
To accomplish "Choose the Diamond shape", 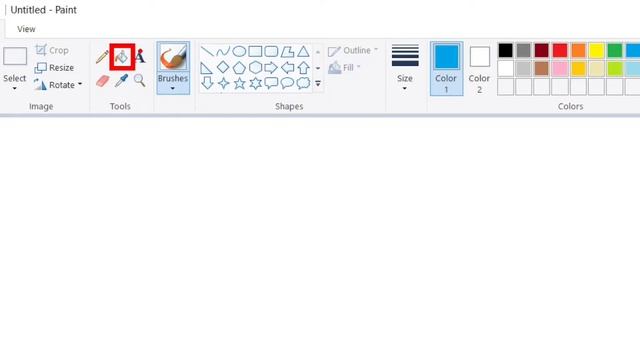I will point(223,67).
